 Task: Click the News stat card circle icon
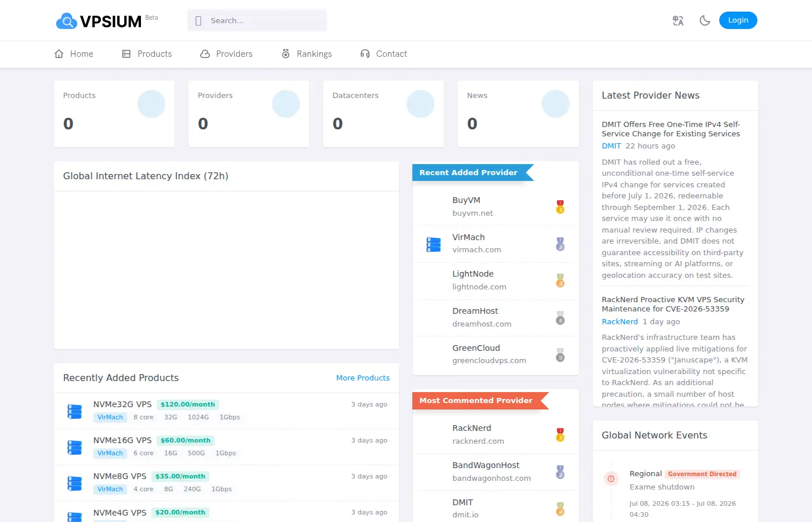point(556,104)
